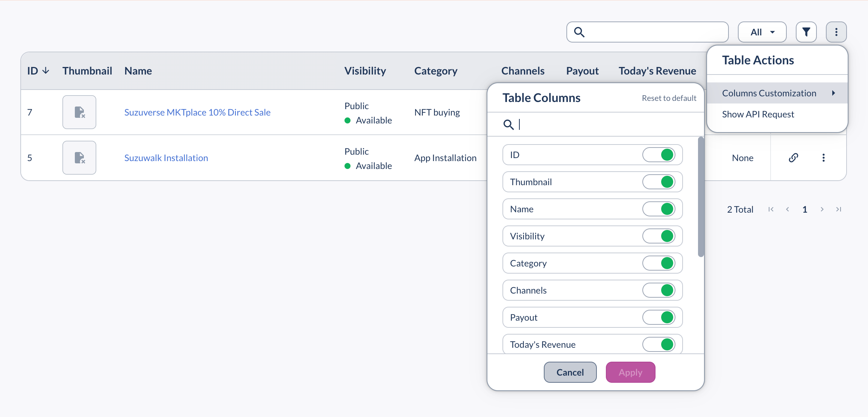
Task: Open the Suzuwalk row three-dot actions menu
Action: click(x=823, y=158)
